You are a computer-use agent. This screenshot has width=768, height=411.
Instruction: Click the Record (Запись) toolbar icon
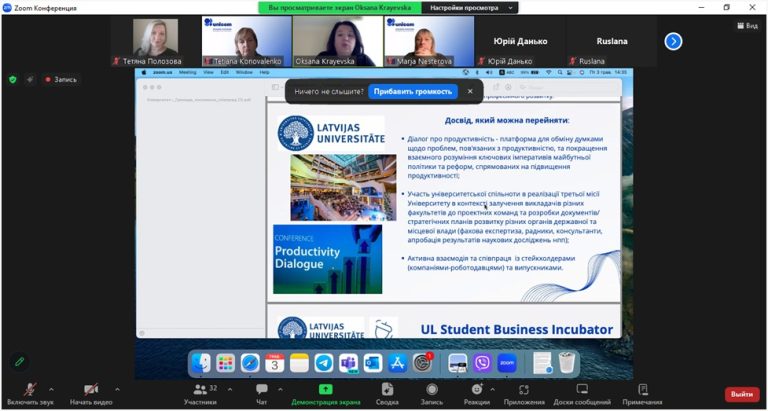(x=432, y=389)
